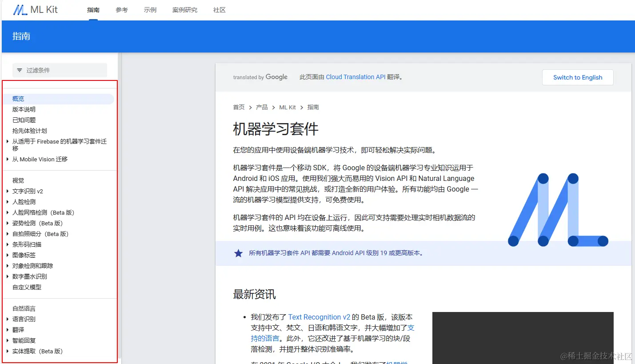This screenshot has height=364, width=635.
Task: Click the ML Kit logo
Action: [x=35, y=9]
